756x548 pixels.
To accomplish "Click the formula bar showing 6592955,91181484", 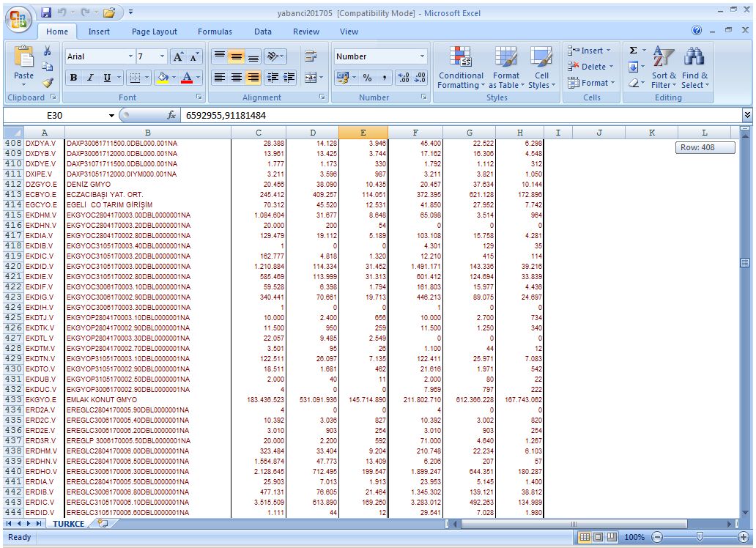I will tap(461, 115).
